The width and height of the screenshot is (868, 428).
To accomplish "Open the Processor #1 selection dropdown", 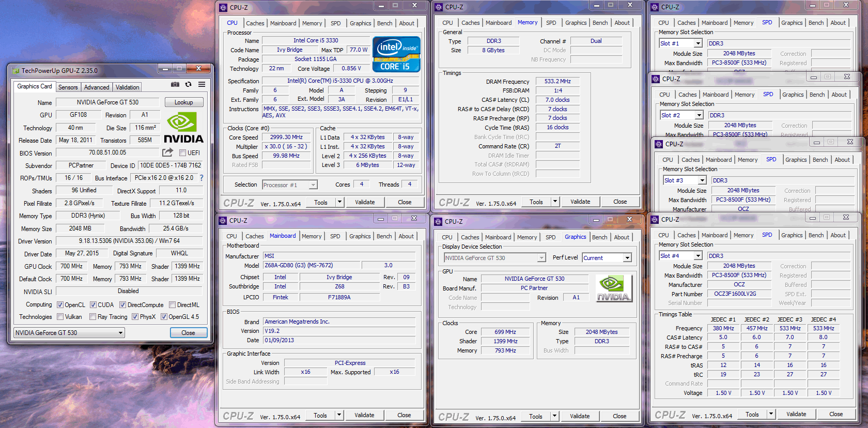I will 290,185.
